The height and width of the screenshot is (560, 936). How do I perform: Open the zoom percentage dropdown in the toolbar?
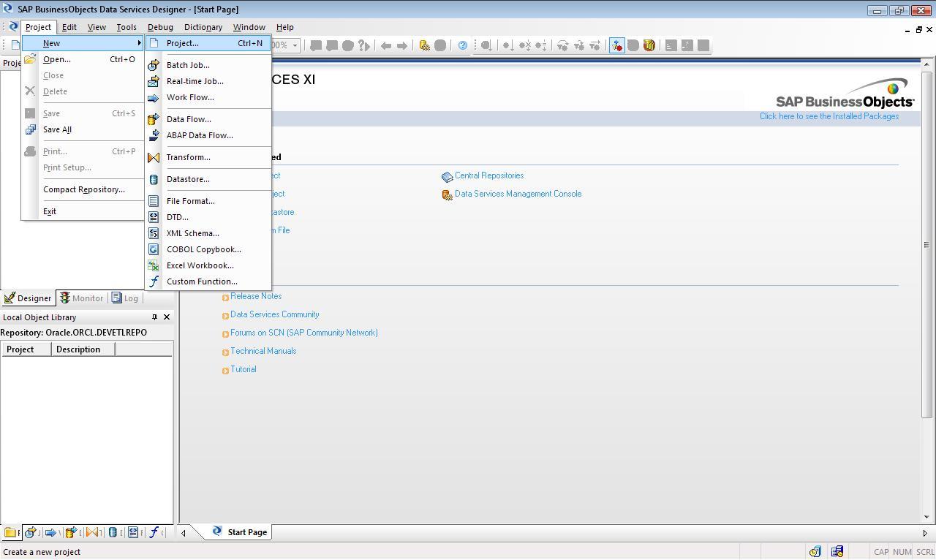(295, 45)
